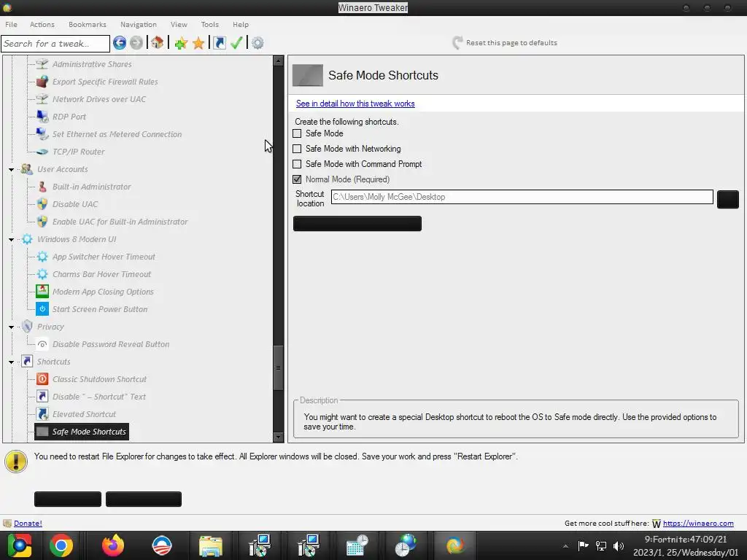747x560 pixels.
Task: Select the Start Screen Power Button icon
Action: coord(42,309)
